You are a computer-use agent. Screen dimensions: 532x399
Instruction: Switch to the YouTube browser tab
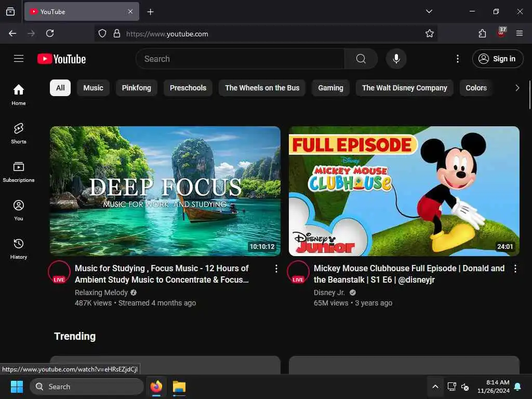[x=82, y=11]
